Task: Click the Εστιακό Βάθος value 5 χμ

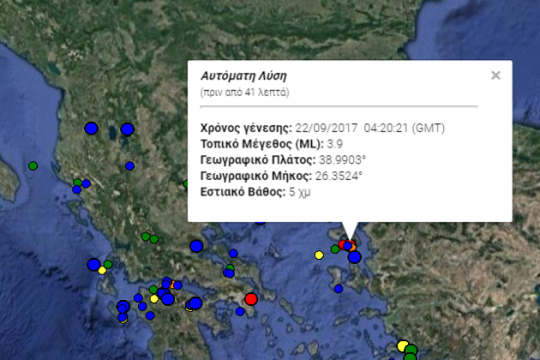Action: pyautogui.click(x=300, y=192)
